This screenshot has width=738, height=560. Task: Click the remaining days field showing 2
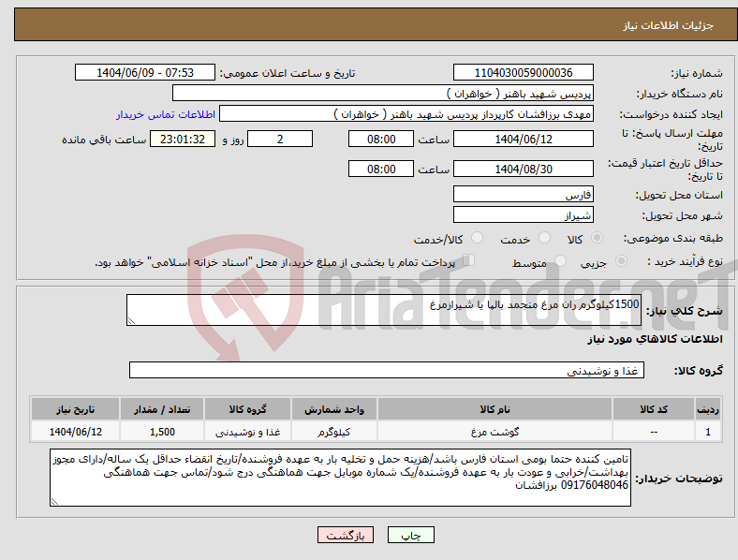(280, 139)
